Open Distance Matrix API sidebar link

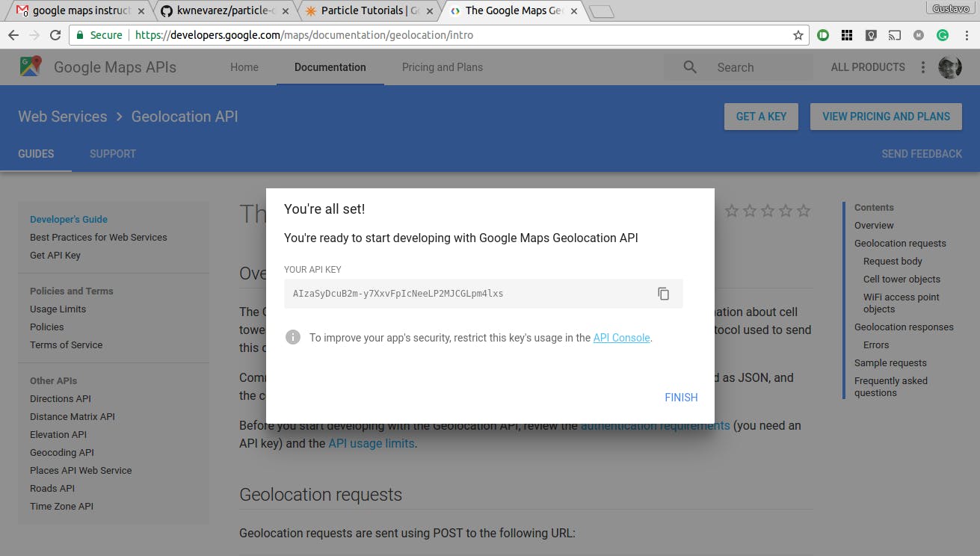point(73,417)
